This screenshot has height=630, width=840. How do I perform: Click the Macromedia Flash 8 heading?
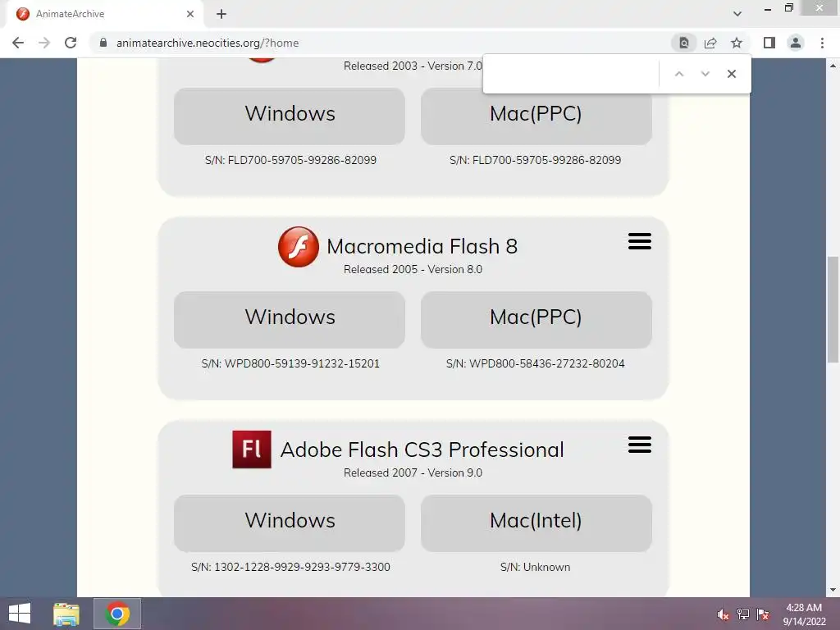click(x=422, y=246)
